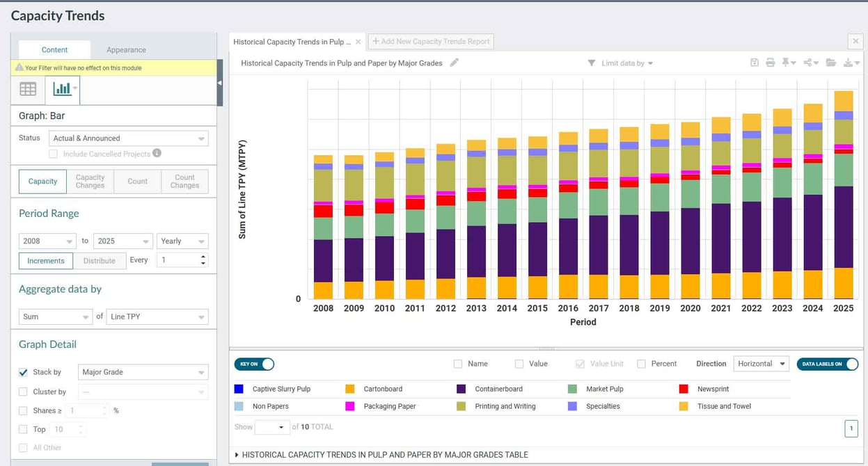Print the chart with the printer icon
Screen dimensions: 868x466
pos(771,63)
